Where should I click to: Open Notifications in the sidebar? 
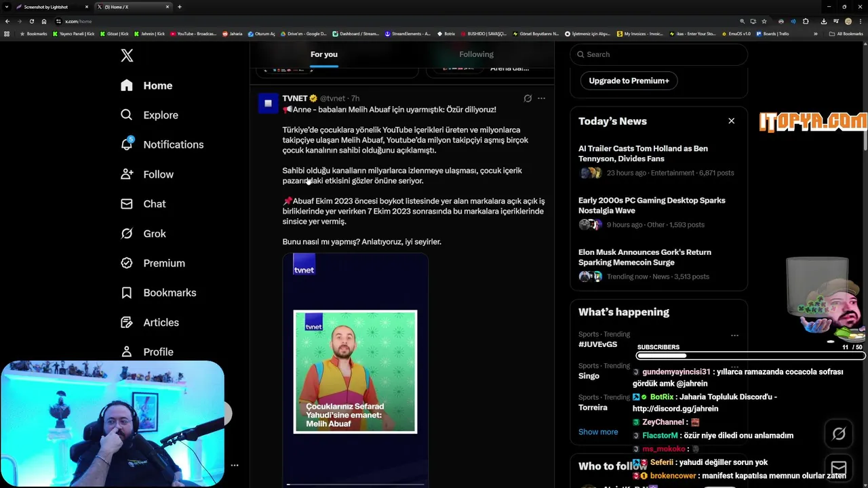point(161,144)
